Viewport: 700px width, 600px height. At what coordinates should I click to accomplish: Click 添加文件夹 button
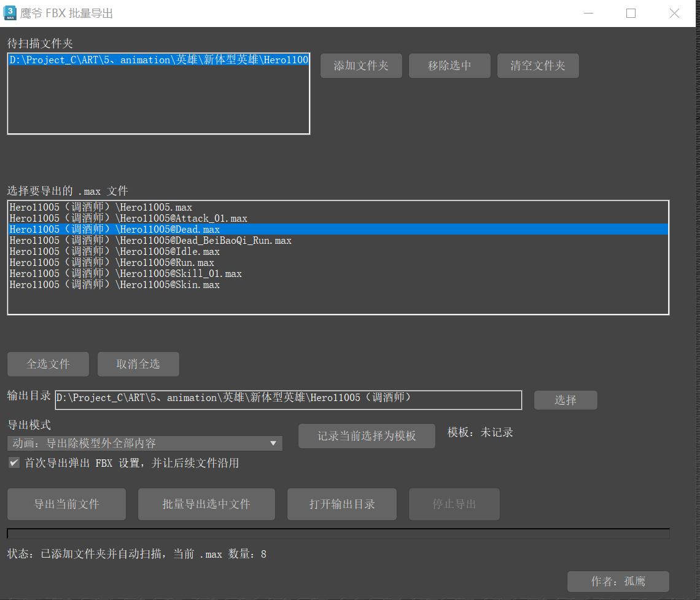point(361,66)
